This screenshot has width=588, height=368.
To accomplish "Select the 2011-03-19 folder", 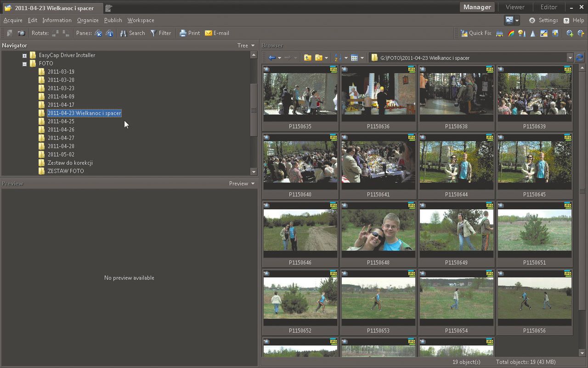I will [x=61, y=72].
